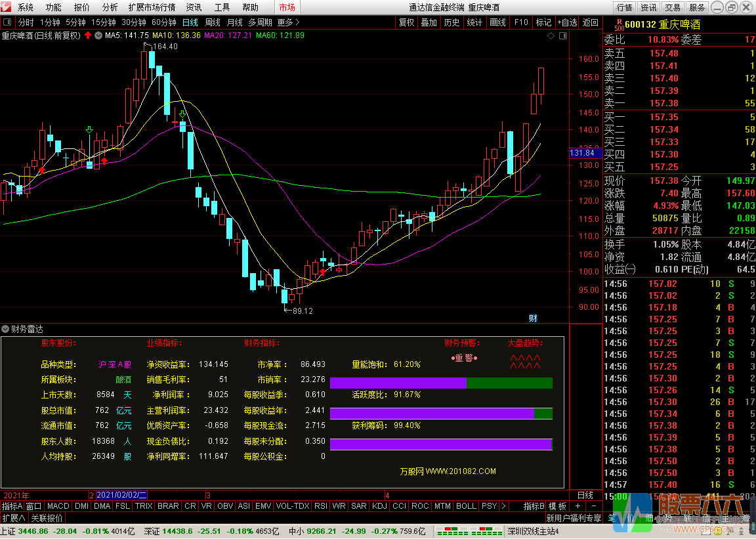The image size is (756, 539).
Task: Click the signal status bars in status bar
Action: point(469,531)
